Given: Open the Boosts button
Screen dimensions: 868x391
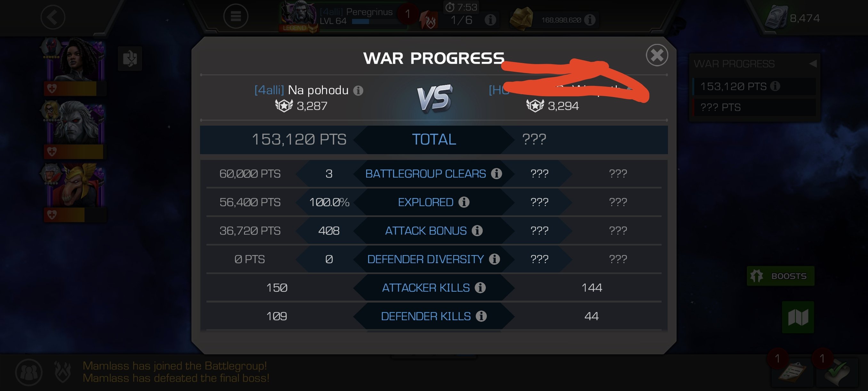Looking at the screenshot, I should tap(780, 276).
